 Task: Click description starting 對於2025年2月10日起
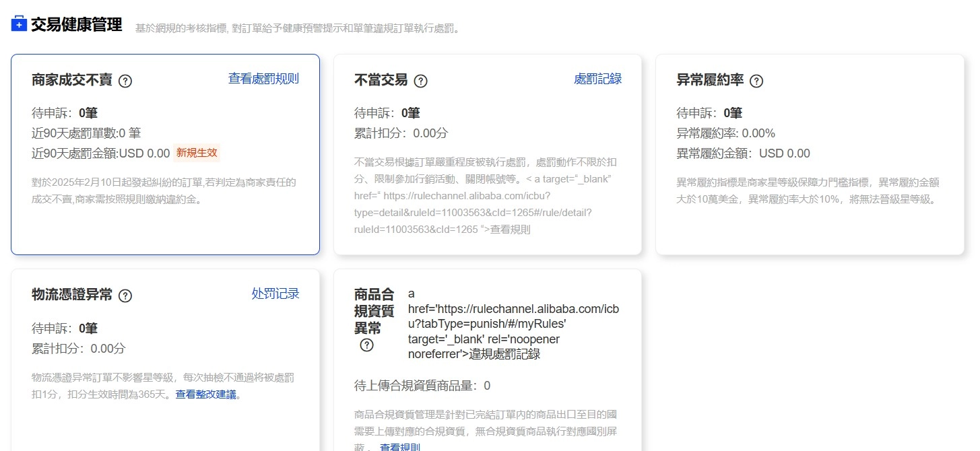click(164, 191)
